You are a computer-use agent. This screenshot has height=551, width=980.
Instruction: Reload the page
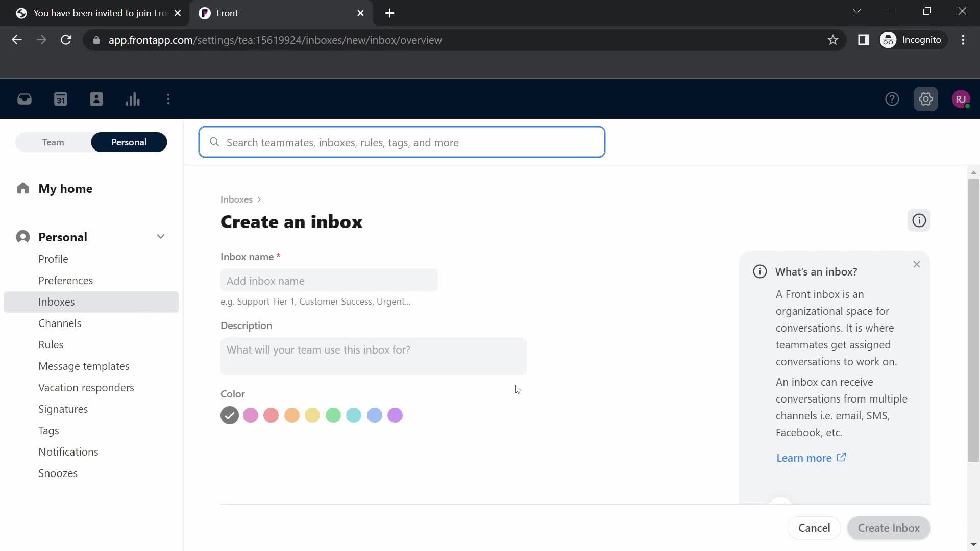[66, 40]
